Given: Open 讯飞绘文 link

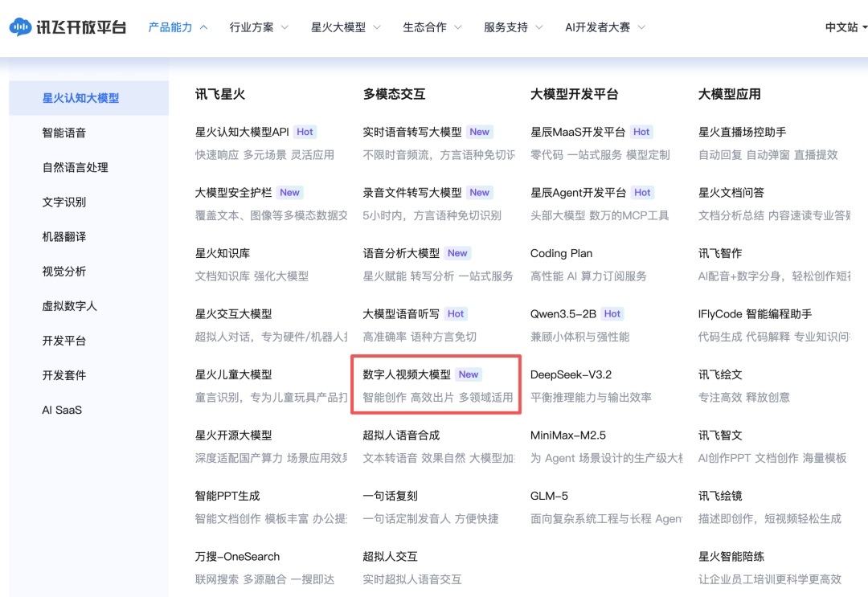Looking at the screenshot, I should pyautogui.click(x=719, y=374).
